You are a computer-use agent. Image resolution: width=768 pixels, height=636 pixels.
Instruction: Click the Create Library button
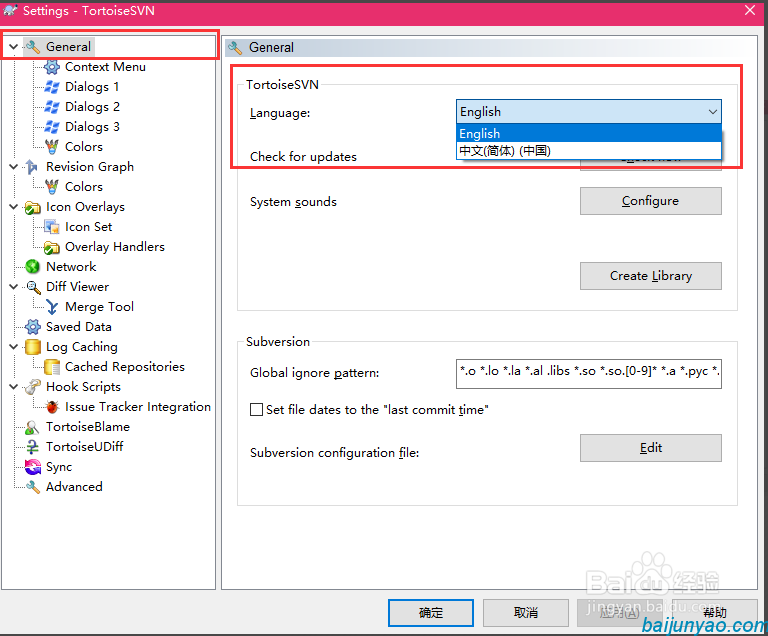tap(650, 276)
